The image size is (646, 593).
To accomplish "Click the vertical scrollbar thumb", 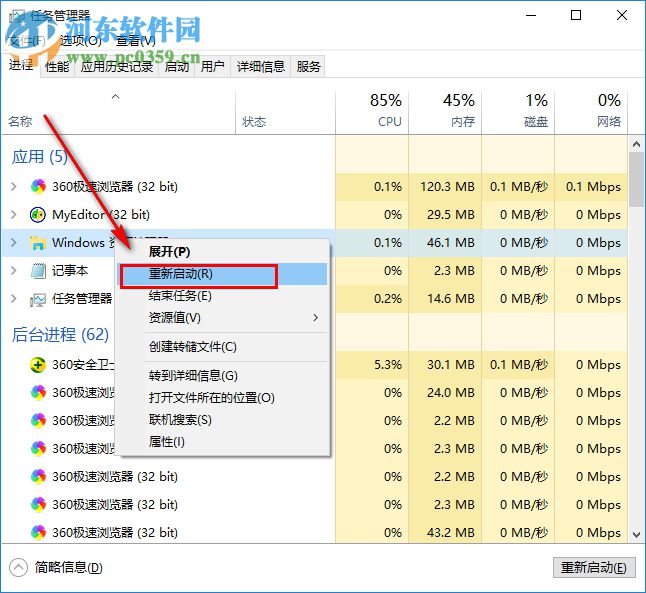I will tap(637, 179).
